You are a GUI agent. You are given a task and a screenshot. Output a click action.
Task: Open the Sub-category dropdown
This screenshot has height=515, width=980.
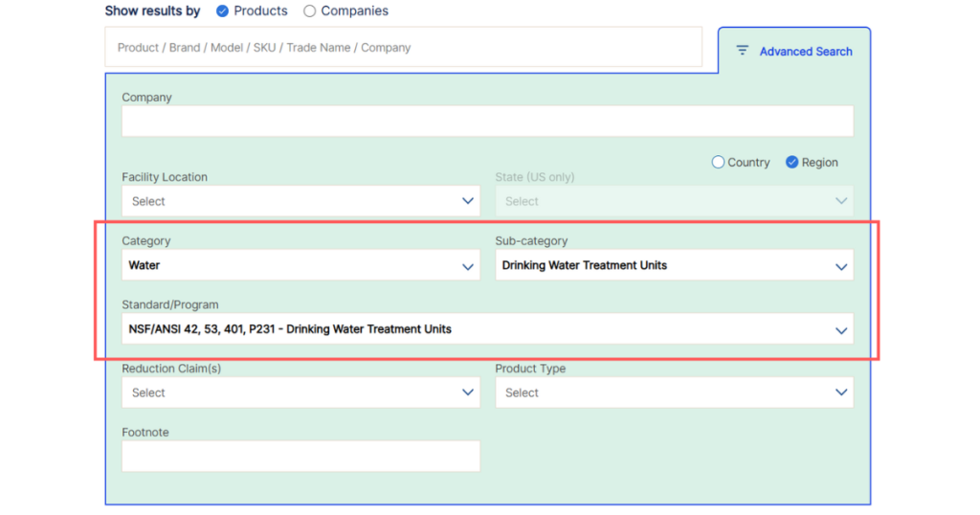pos(674,265)
